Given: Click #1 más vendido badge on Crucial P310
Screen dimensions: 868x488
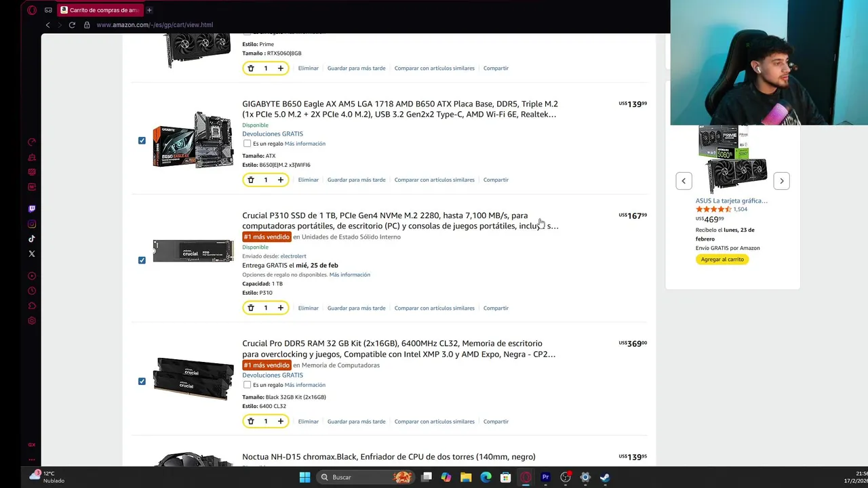Looking at the screenshot, I should tap(267, 237).
